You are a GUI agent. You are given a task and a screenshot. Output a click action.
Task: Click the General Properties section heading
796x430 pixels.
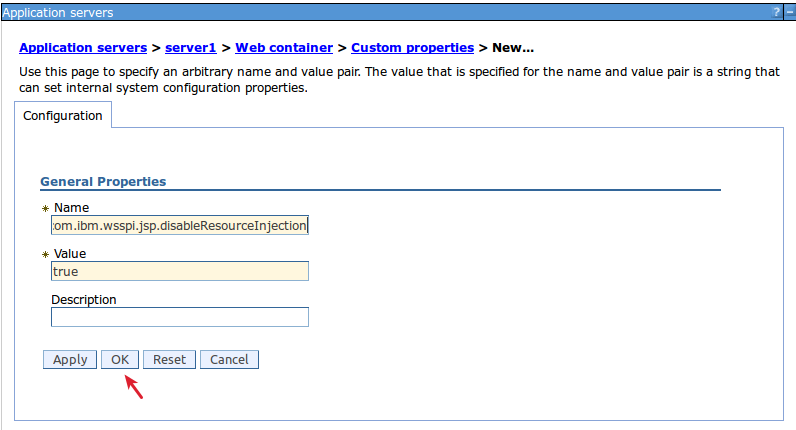103,182
